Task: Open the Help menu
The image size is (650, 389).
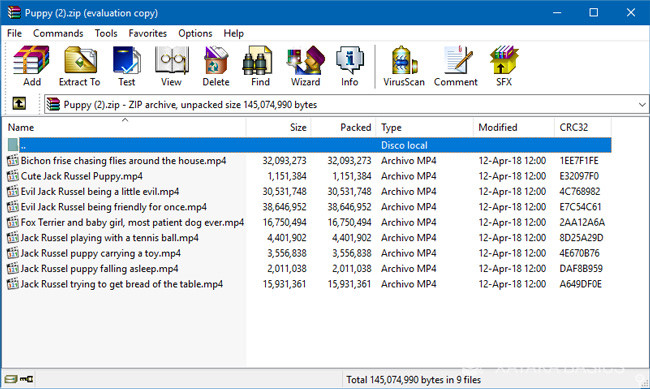Action: [233, 33]
